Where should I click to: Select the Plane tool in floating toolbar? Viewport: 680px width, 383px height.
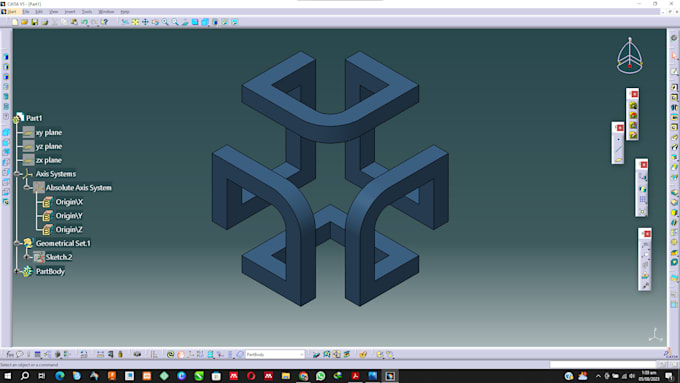click(x=618, y=160)
